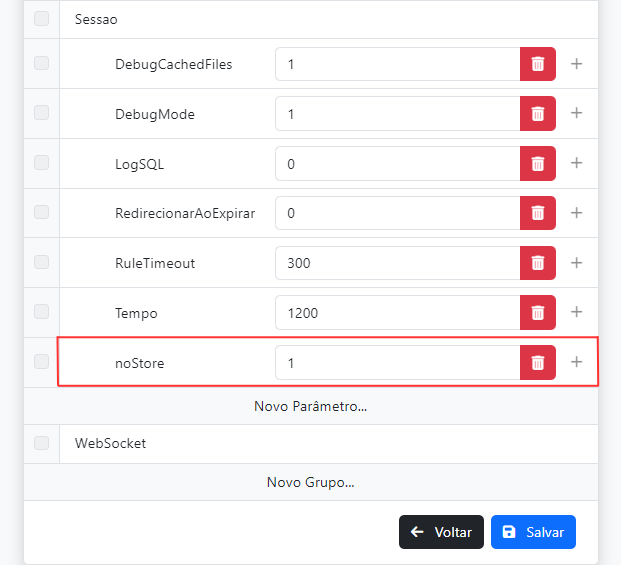Delete the DebugCachedFiles parameter
Screen dimensions: 621x565
(x=538, y=64)
